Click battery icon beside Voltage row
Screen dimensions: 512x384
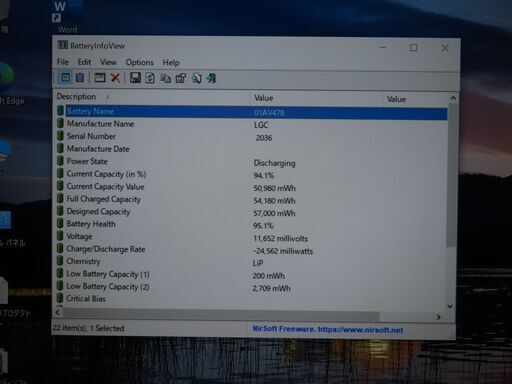click(x=60, y=236)
